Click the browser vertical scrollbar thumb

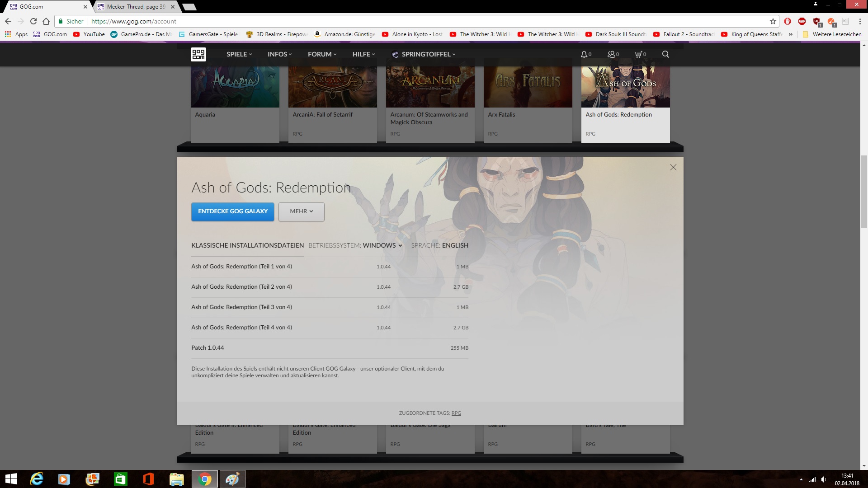864,192
